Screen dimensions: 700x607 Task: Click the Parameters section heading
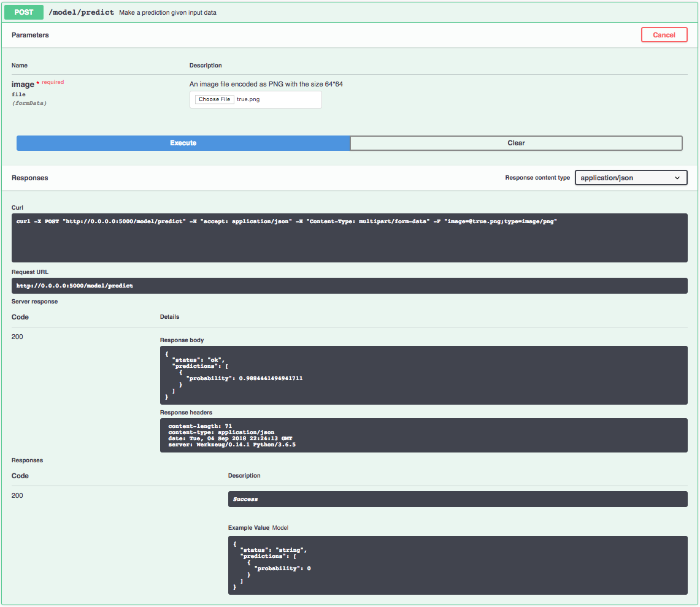[30, 35]
